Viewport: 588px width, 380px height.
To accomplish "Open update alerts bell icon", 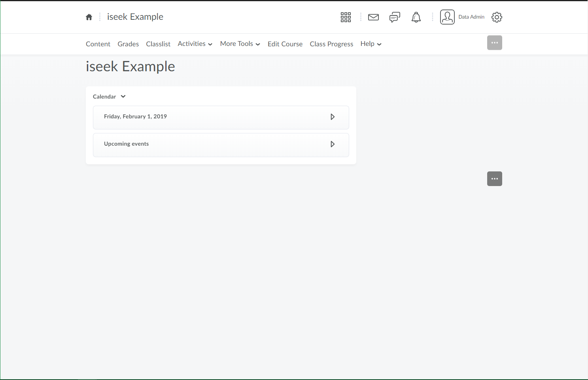I will [x=416, y=17].
